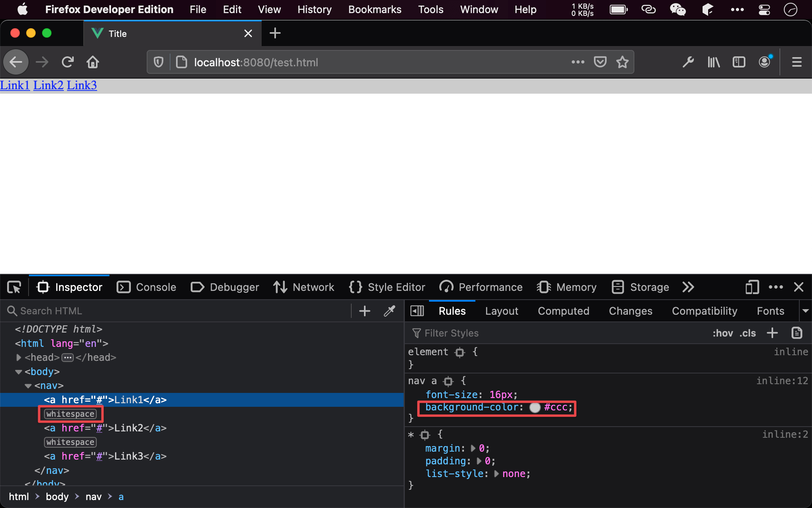Viewport: 812px width, 508px height.
Task: Select the Rules tab in styles panel
Action: point(452,311)
